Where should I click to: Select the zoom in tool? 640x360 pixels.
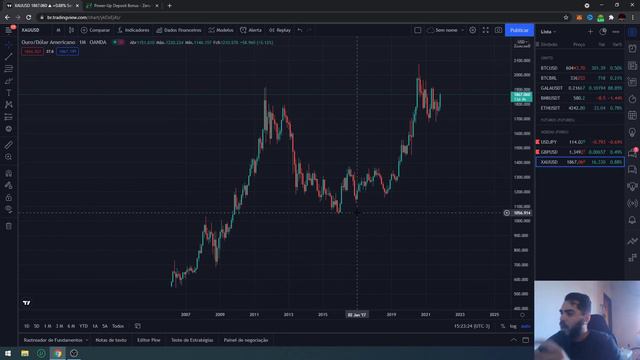point(9,157)
